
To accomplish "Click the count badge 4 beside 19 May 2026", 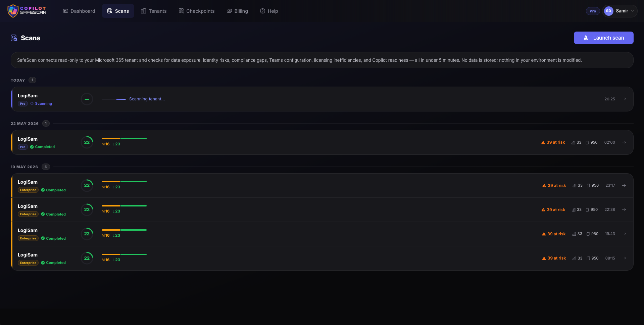I will pyautogui.click(x=46, y=167).
